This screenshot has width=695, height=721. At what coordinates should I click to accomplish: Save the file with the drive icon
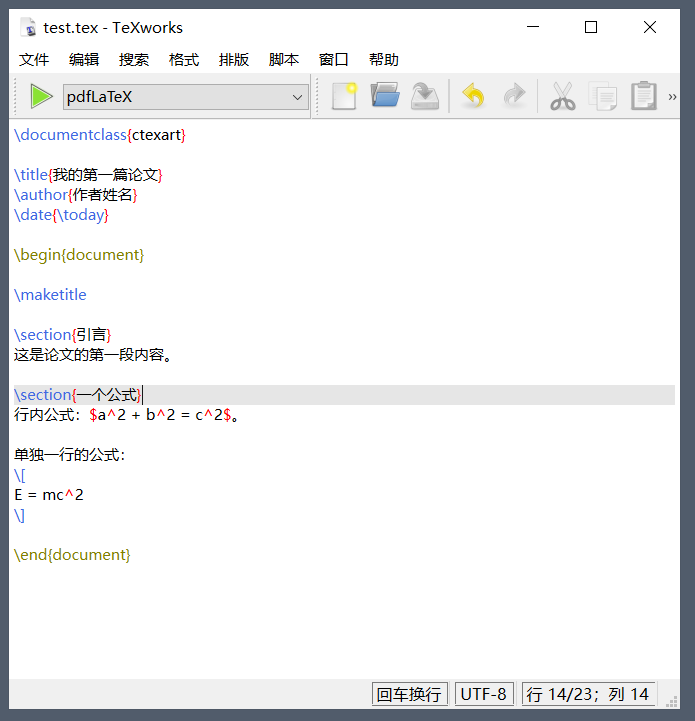point(425,96)
